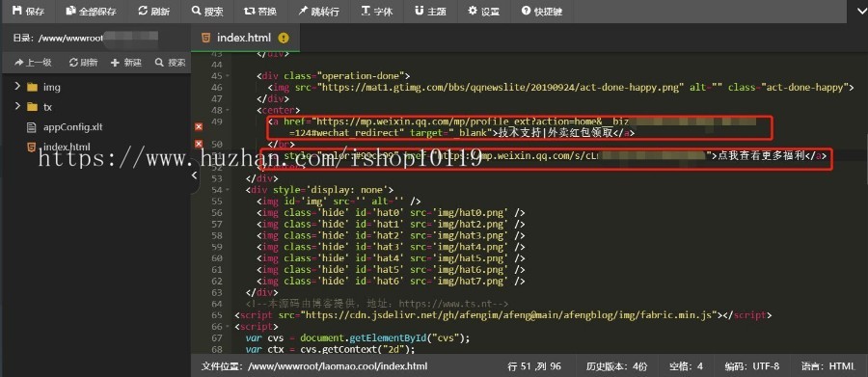Show the 快捷键 (shortcuts) help
Viewport: 868px width, 377px height.
click(542, 11)
